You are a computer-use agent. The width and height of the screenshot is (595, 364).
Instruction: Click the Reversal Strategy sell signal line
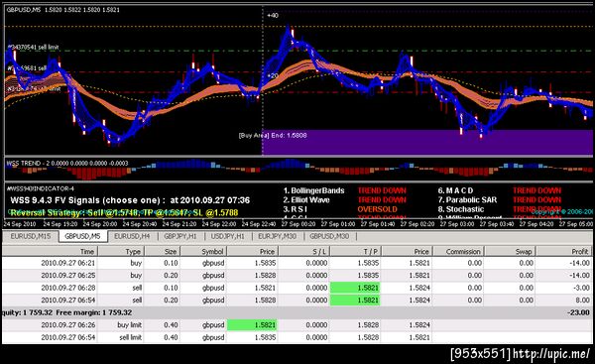click(x=124, y=213)
